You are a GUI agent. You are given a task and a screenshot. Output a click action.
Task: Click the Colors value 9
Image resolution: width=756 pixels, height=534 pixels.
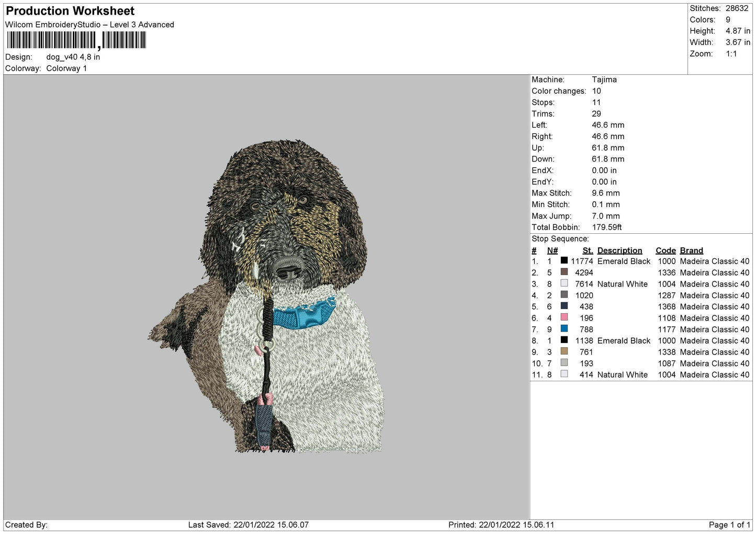click(728, 20)
